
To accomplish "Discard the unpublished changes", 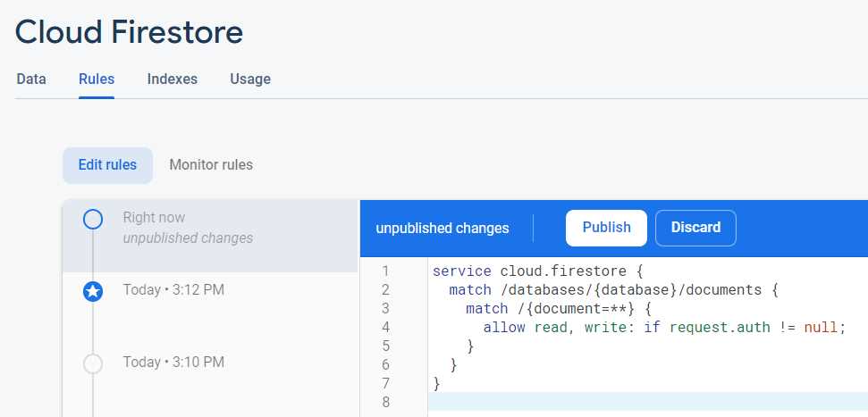I will pos(695,228).
